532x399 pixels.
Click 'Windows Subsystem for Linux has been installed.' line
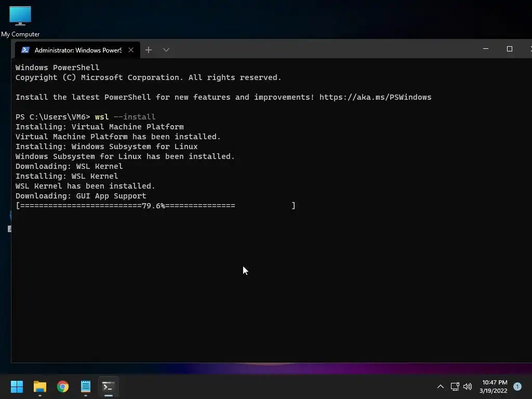(x=125, y=156)
